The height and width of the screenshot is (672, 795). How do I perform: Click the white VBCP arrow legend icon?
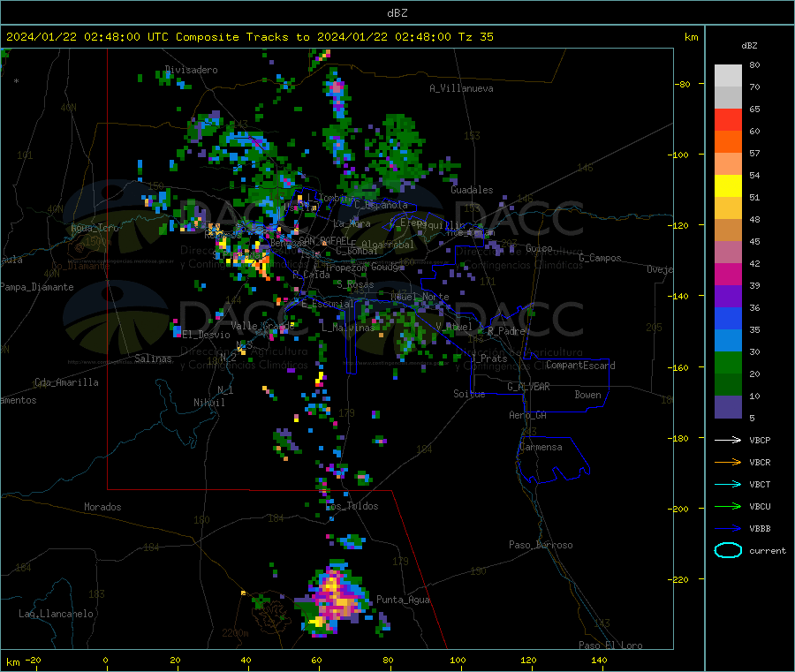(x=728, y=440)
